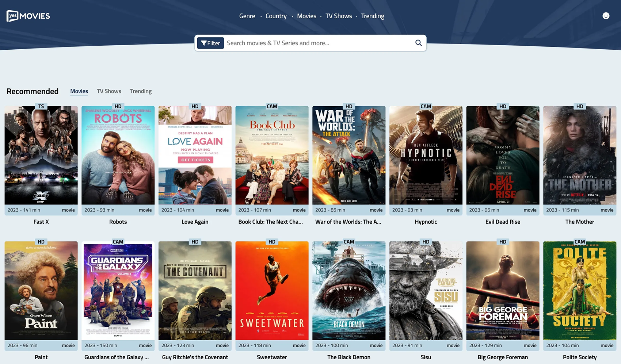Open the Evil Dead Rise poster

(503, 155)
